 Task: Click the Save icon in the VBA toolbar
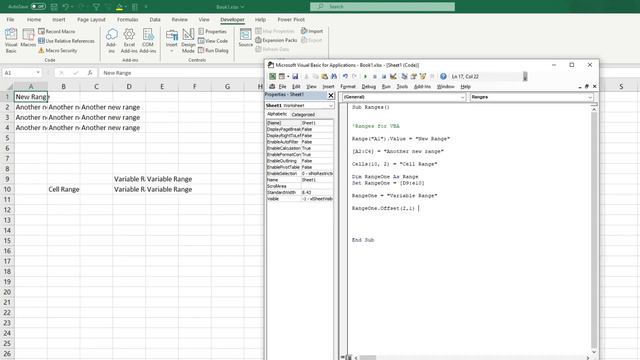point(295,76)
